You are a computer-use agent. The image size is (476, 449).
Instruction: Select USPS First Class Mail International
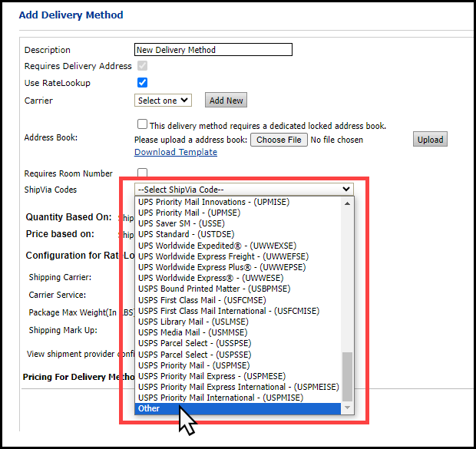tap(228, 311)
